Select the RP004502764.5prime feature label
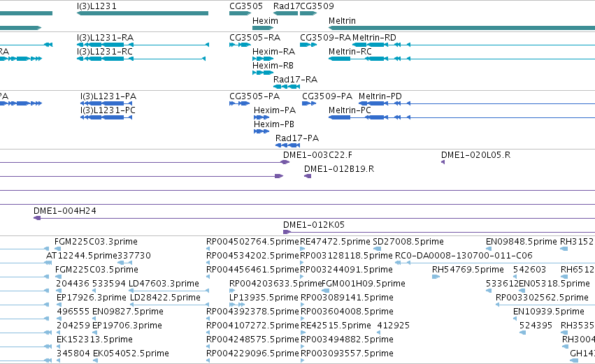 252,242
